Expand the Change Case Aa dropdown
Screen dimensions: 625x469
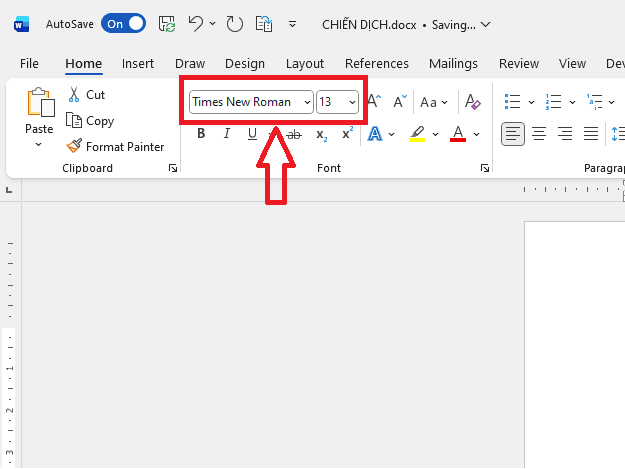coord(444,102)
